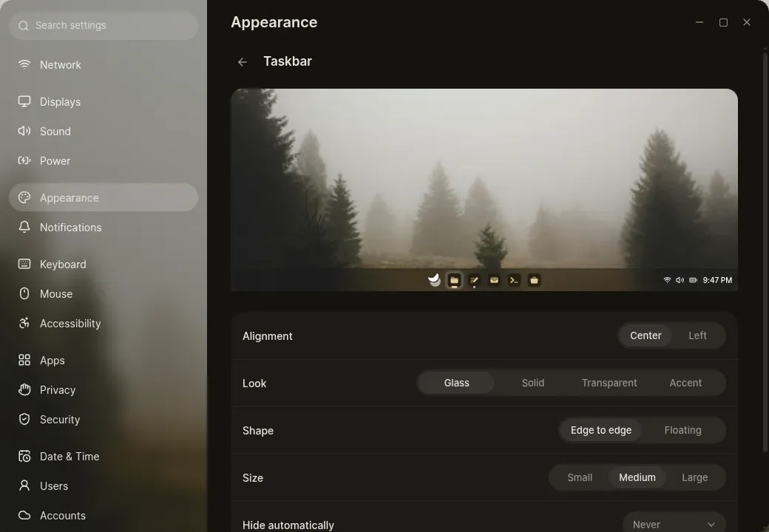Click the Shape row label
Image resolution: width=769 pixels, height=532 pixels.
[258, 431]
